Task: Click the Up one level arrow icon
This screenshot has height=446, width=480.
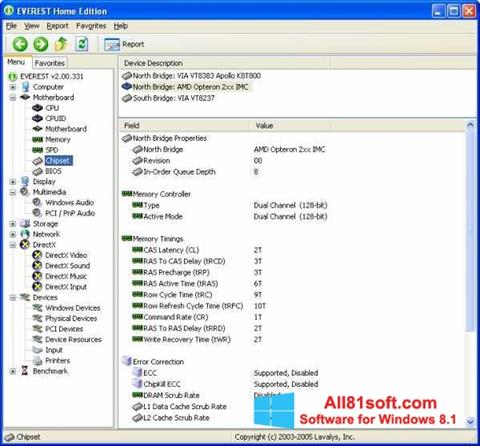Action: click(x=61, y=44)
